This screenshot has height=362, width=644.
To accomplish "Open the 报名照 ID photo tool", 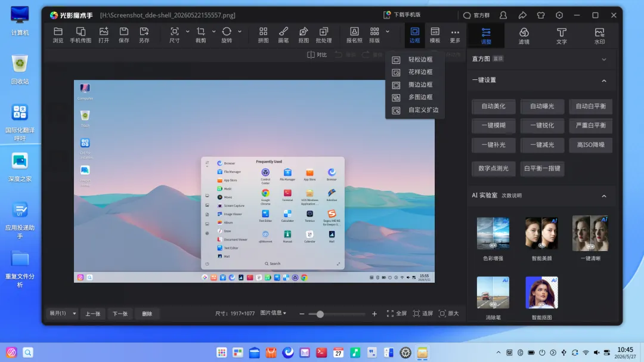I will click(354, 35).
